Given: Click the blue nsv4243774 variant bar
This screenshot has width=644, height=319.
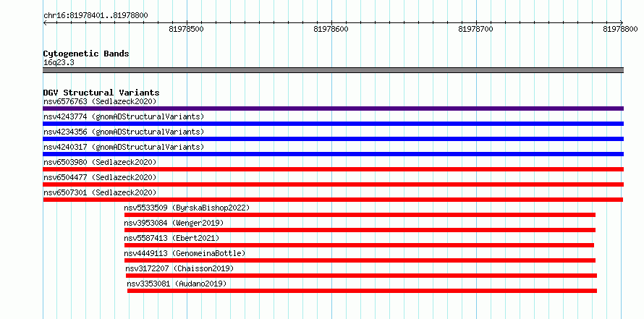Looking at the screenshot, I should pos(333,124).
